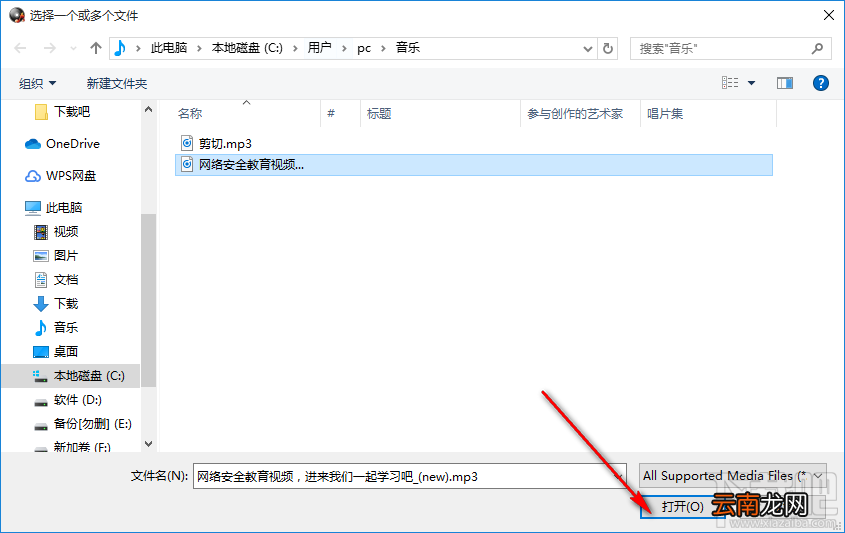Sort by 唱片集 column header
This screenshot has height=533, width=845.
point(665,114)
